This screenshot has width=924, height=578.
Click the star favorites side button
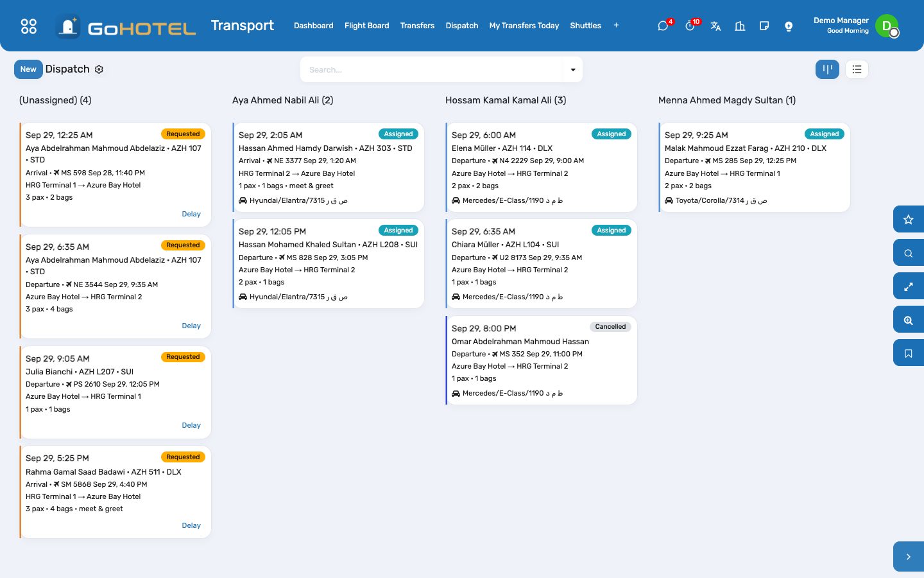909,220
